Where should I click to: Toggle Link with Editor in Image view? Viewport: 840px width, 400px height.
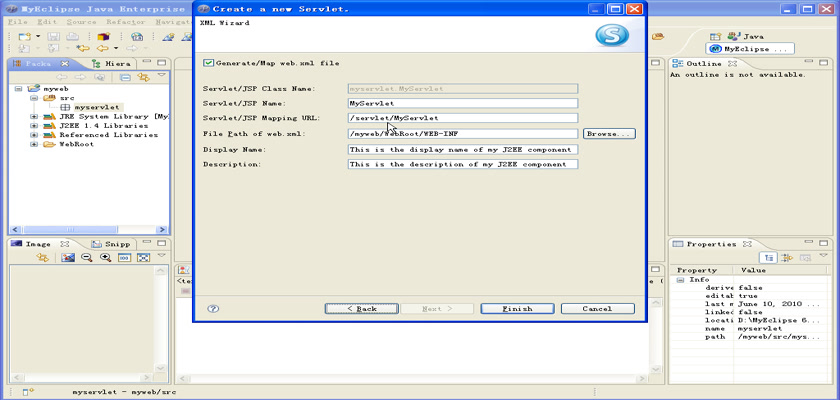pyautogui.click(x=42, y=258)
